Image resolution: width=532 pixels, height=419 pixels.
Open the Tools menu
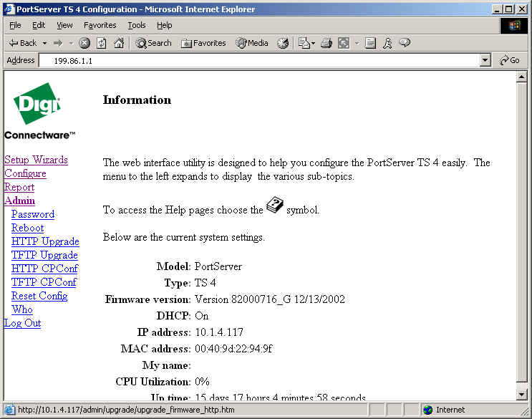[136, 25]
